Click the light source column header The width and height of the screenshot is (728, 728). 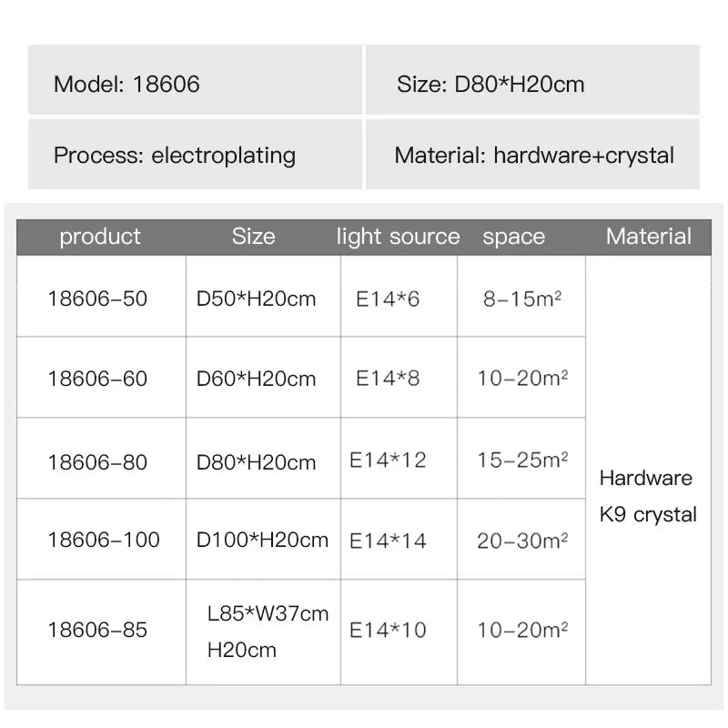(398, 237)
